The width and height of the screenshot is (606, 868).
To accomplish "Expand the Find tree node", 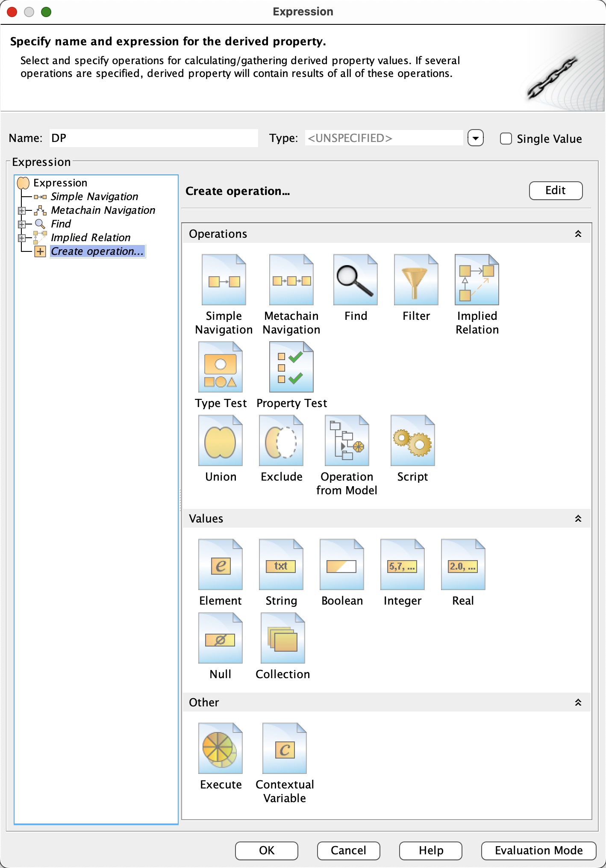I will click(x=21, y=224).
